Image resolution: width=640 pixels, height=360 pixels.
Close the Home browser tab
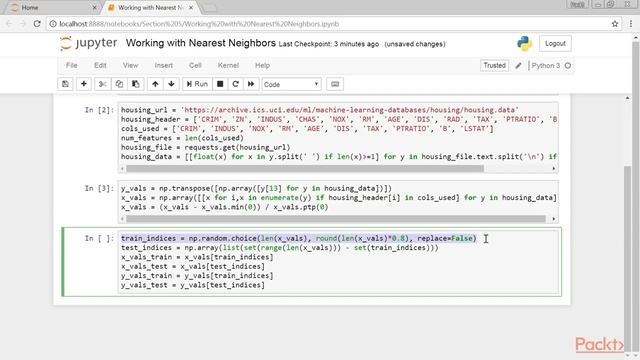[x=95, y=8]
